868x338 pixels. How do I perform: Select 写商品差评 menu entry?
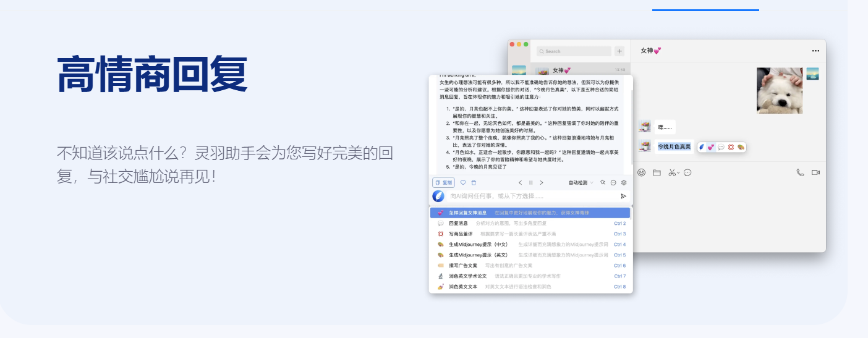[530, 234]
